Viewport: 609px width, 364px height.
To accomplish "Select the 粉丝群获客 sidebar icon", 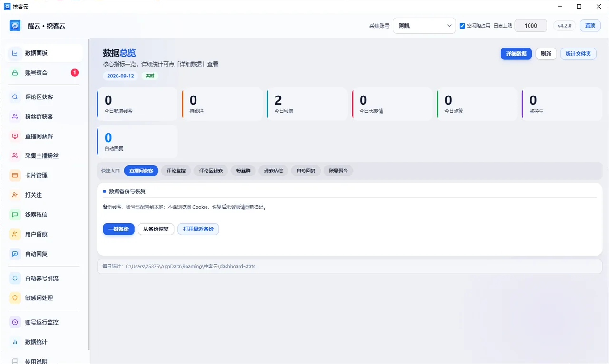I will 15,116.
